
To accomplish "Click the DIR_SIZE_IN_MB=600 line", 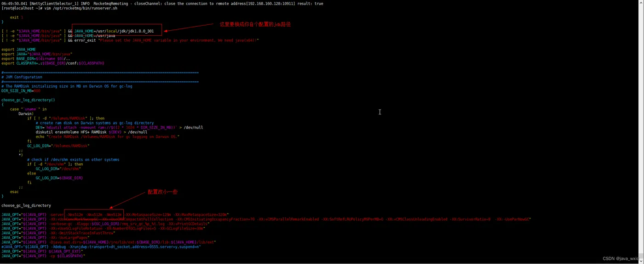I will (x=21, y=90).
